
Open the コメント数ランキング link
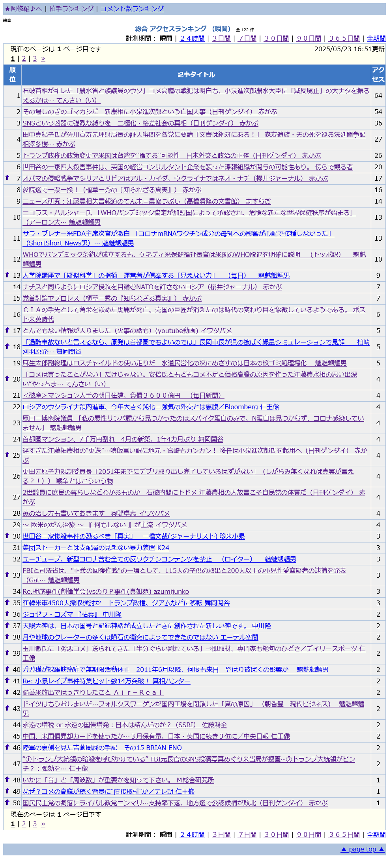pos(132,9)
